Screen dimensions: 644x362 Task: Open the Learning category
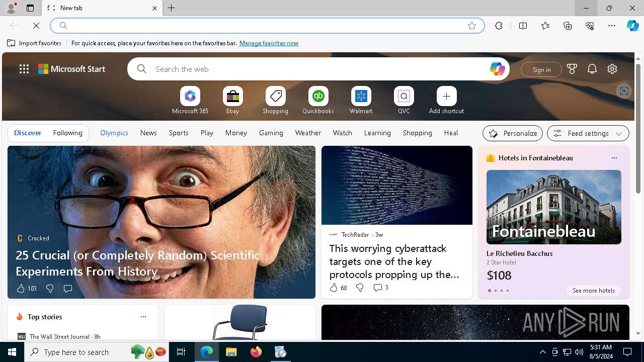click(x=377, y=133)
